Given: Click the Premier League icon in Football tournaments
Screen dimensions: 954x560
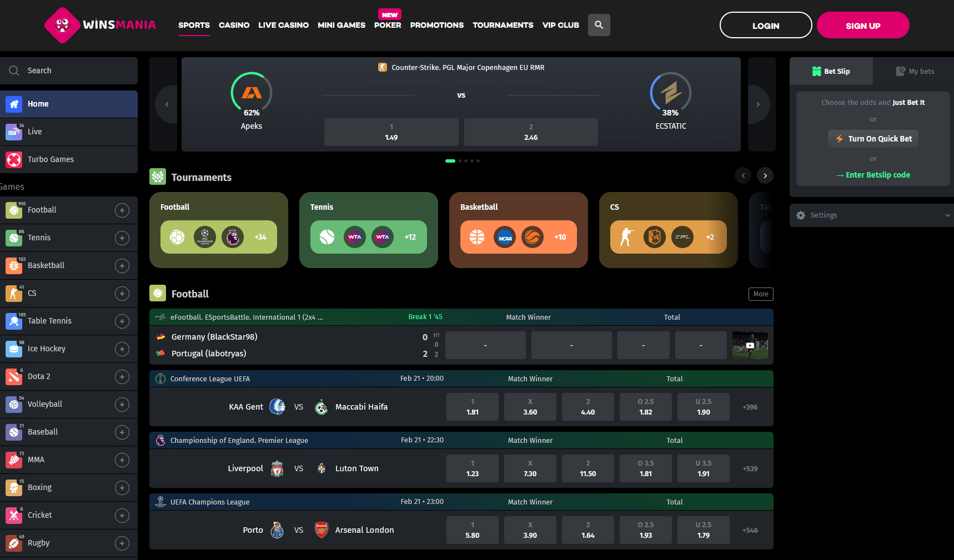Looking at the screenshot, I should point(233,237).
